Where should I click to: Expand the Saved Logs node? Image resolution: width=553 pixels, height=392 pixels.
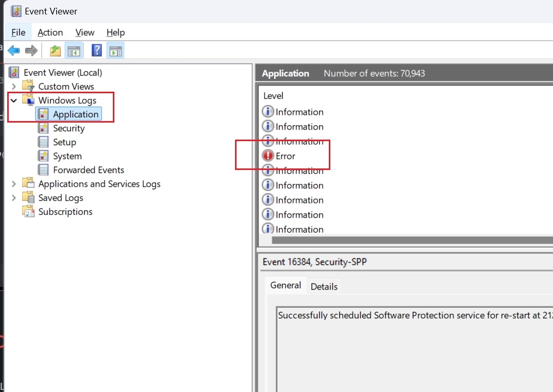click(13, 198)
